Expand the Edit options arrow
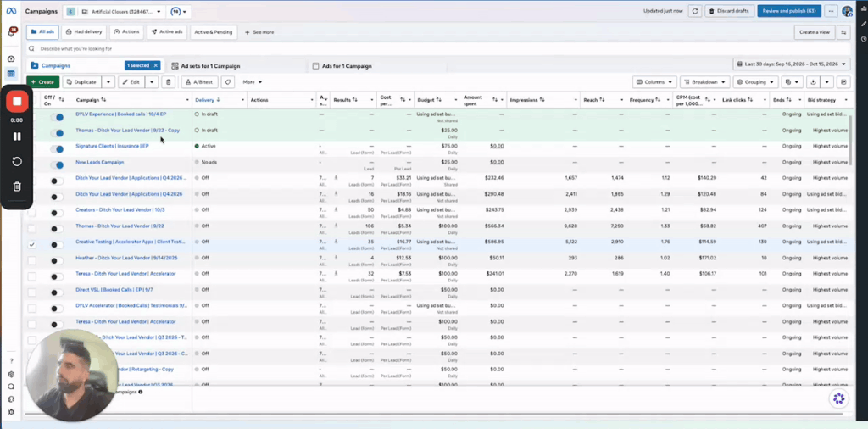 [x=153, y=82]
